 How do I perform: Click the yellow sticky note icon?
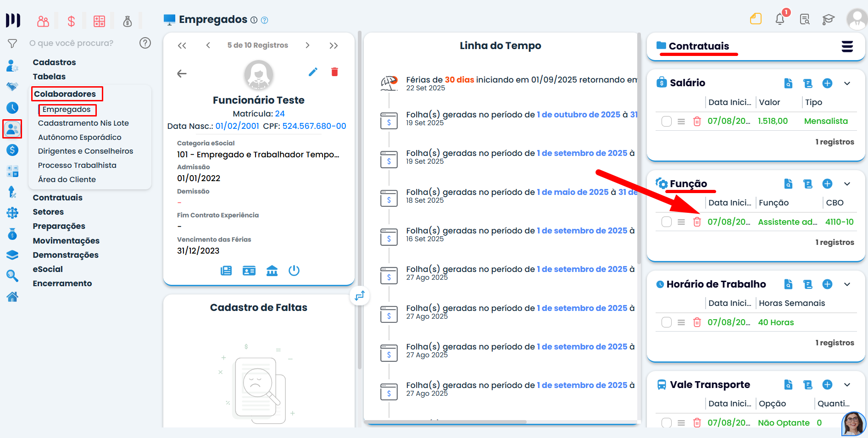tap(756, 19)
